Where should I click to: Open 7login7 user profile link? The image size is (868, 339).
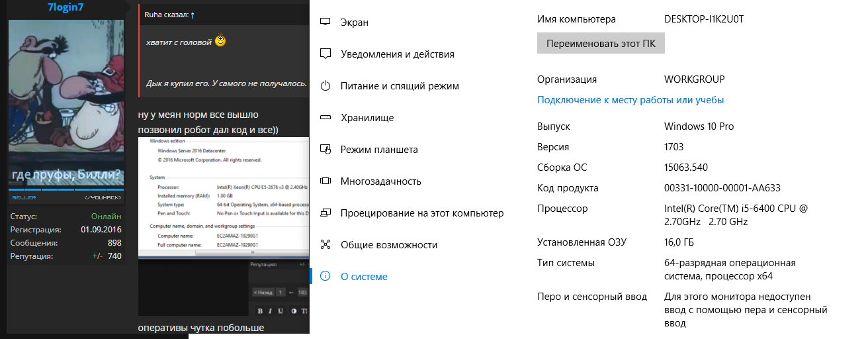66,7
